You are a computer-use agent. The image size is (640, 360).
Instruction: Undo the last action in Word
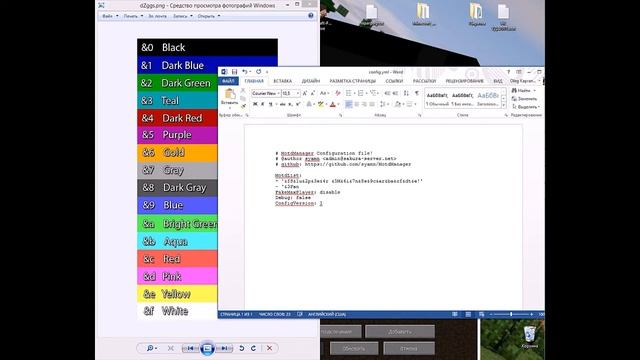(244, 72)
